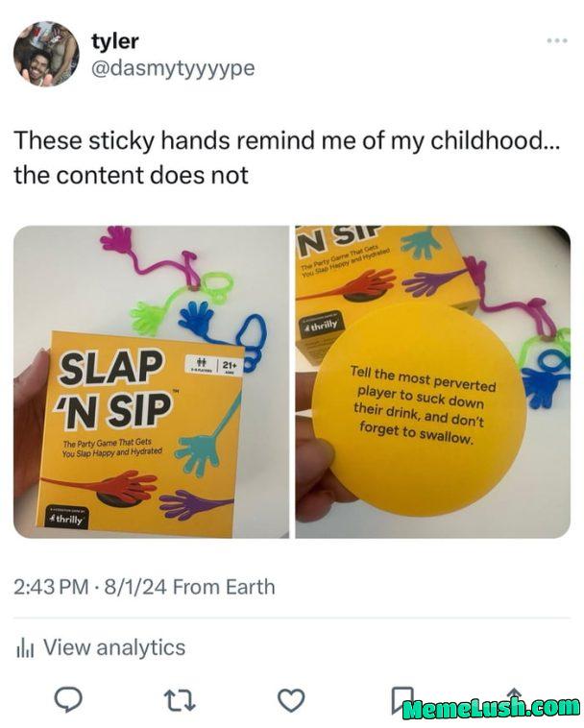Open the Slap 'N Sip box photo
584x728 pixels.
point(151,381)
